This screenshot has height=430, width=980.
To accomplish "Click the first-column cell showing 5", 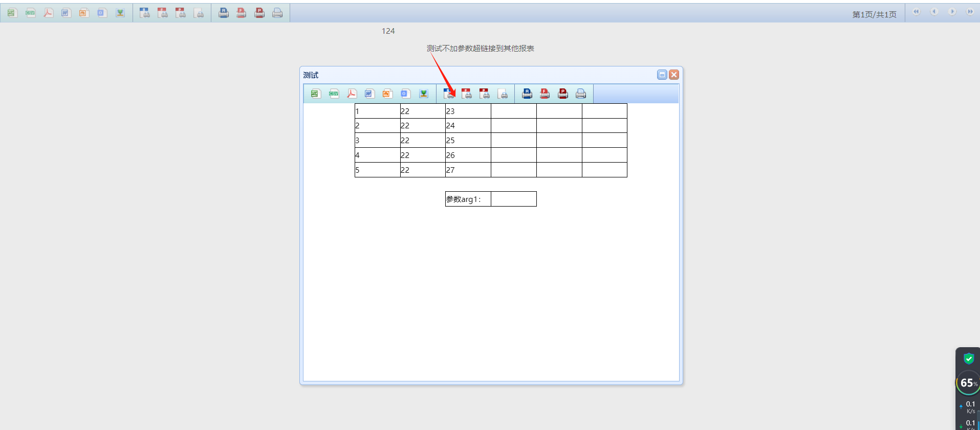I will coord(378,170).
